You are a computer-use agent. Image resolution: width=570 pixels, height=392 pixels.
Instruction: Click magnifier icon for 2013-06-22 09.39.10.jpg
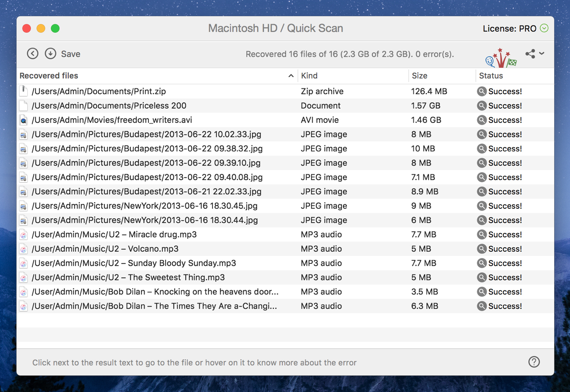pyautogui.click(x=482, y=163)
